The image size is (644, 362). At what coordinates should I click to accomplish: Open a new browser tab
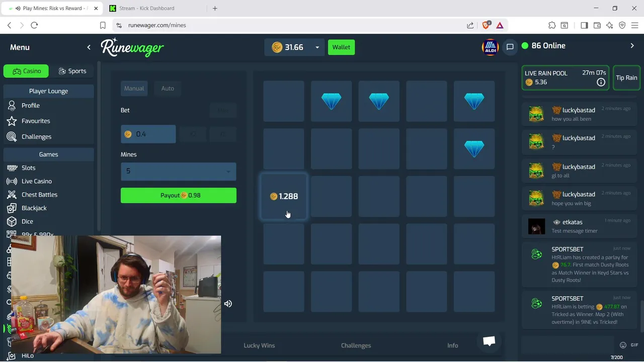(x=215, y=8)
